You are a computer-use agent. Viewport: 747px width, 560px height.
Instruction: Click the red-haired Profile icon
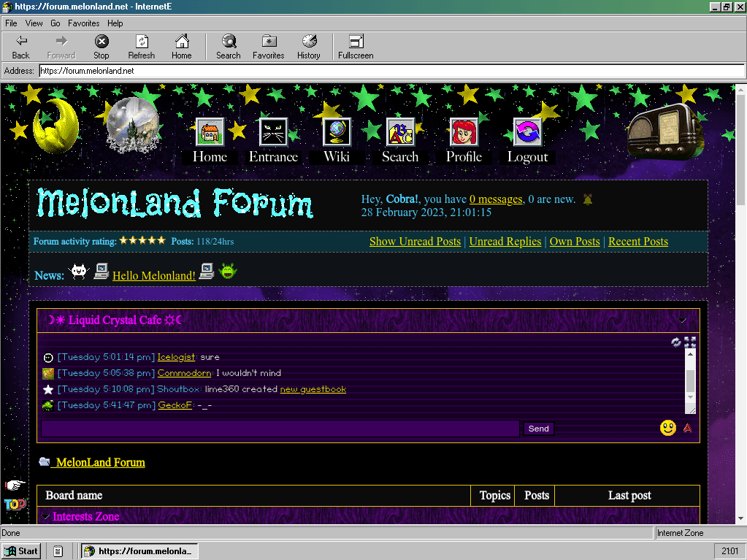pos(464,133)
